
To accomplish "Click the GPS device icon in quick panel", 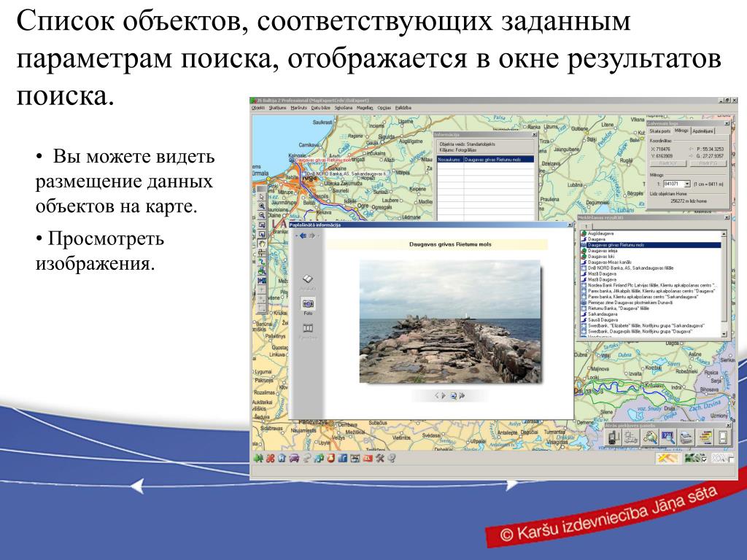I will coord(614,437).
